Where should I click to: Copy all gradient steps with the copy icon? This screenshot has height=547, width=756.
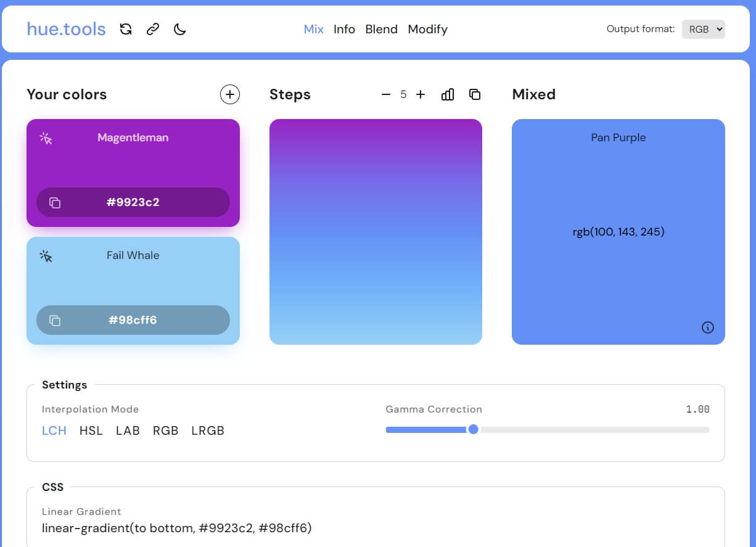475,94
